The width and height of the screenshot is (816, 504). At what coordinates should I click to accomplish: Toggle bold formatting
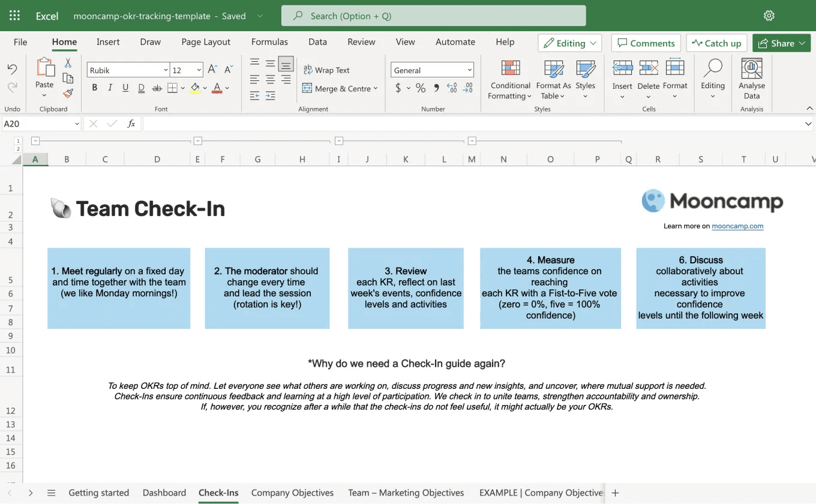95,88
